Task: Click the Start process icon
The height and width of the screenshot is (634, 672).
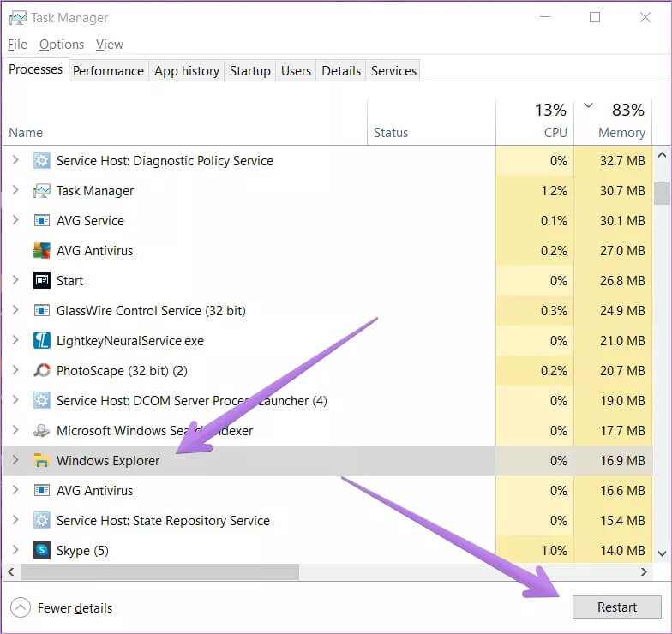Action: 41,281
